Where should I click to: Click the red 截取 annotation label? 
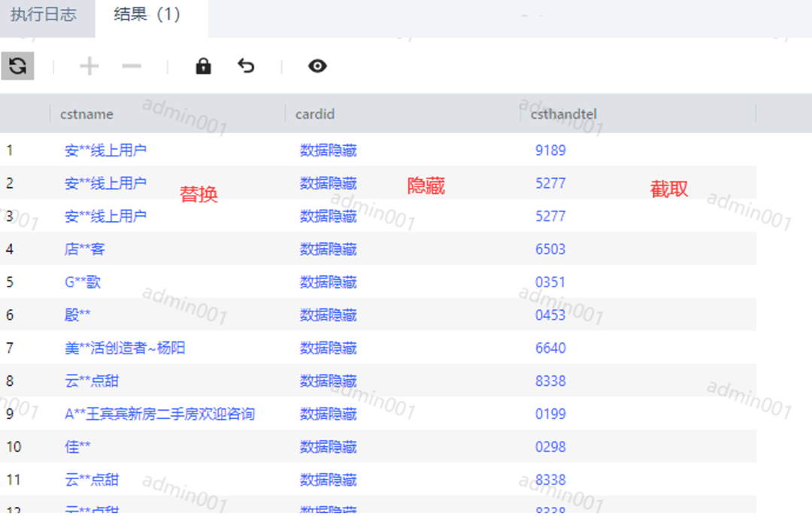point(669,189)
